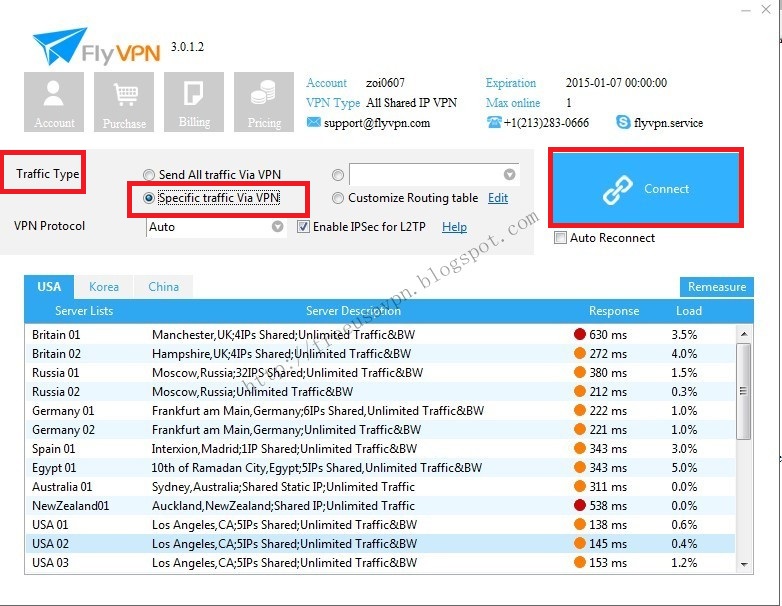Screen dimensions: 782x606
Task: Enable the Auto Reconnect checkbox
Action: 561,237
